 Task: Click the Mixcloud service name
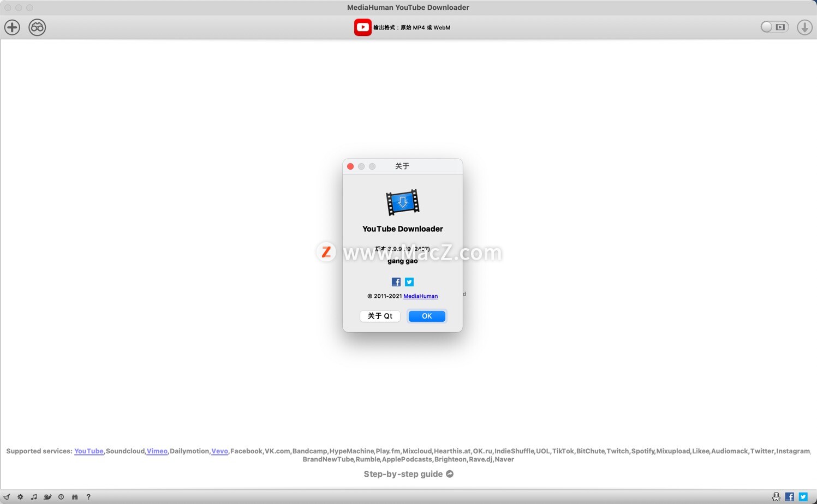tap(417, 451)
